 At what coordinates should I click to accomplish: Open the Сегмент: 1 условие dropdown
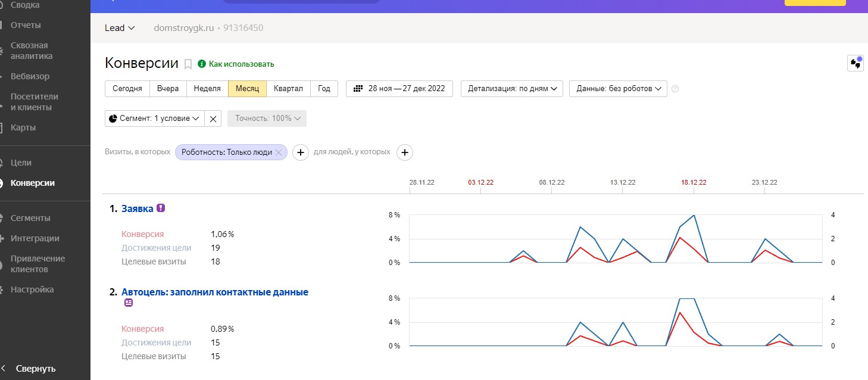155,119
